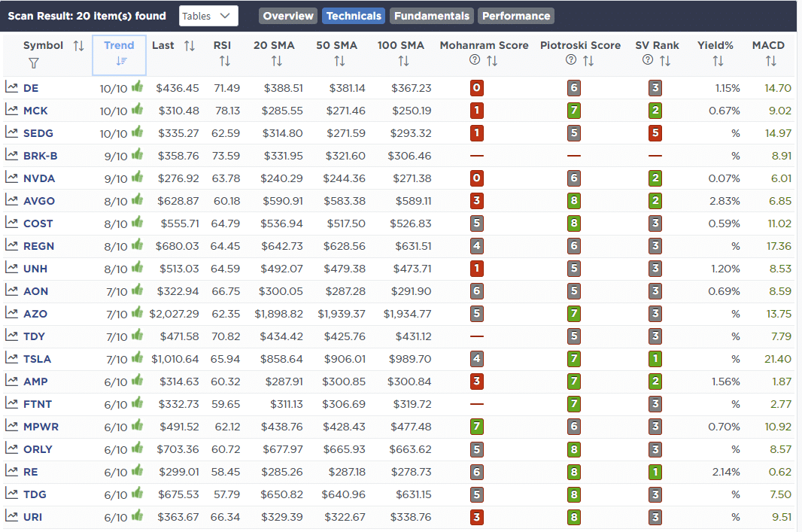Click Piotroski Score help question mark

(572, 61)
